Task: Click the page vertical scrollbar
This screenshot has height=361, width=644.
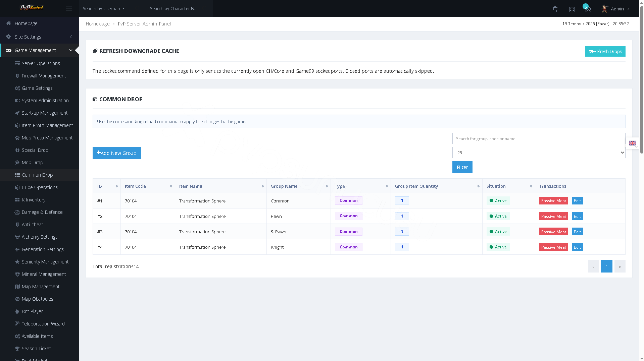Action: [x=642, y=77]
